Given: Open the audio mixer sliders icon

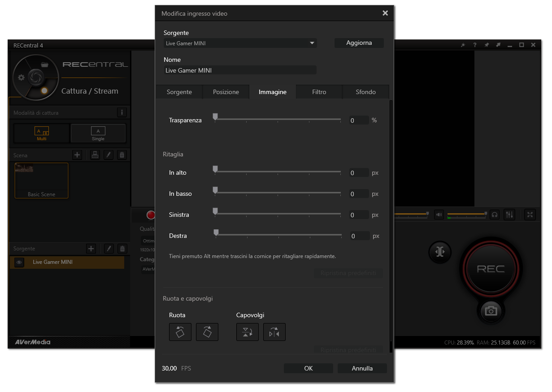Looking at the screenshot, I should point(509,215).
